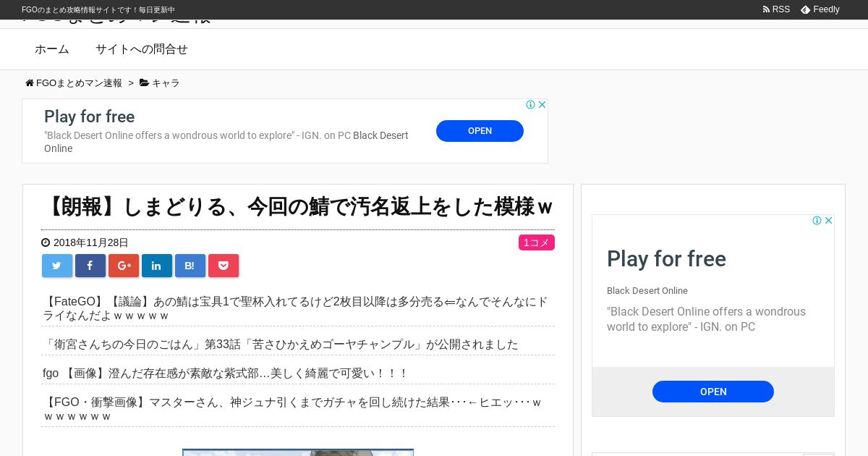868x456 pixels.
Task: Open the サイトへの問合せ menu item
Action: (x=142, y=49)
